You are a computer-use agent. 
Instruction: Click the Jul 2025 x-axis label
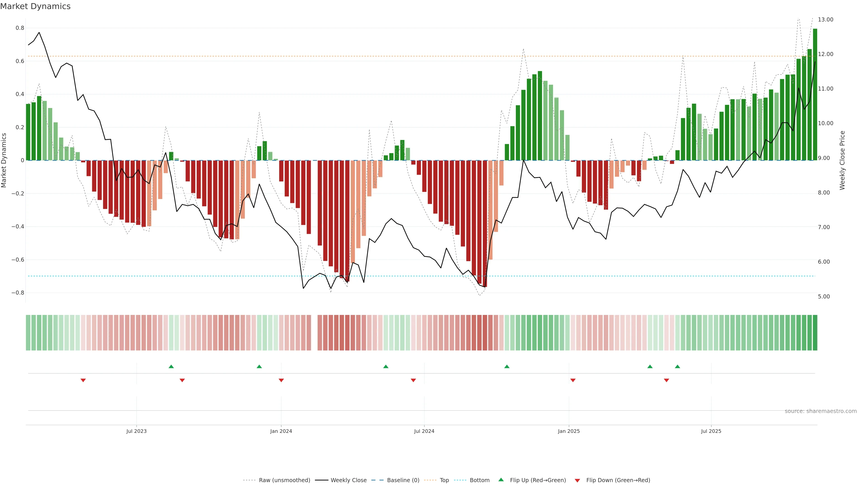coord(711,431)
